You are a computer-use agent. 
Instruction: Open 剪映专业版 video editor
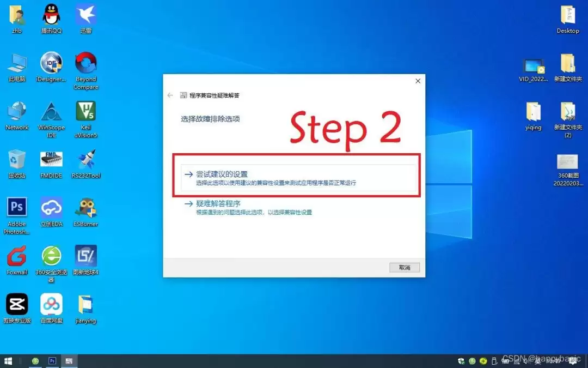pos(16,304)
